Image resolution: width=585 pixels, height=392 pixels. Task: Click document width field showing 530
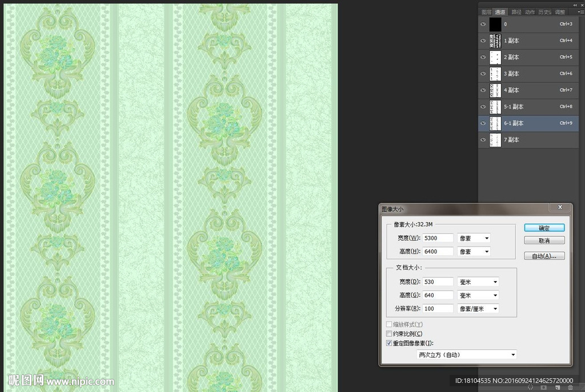pos(438,282)
